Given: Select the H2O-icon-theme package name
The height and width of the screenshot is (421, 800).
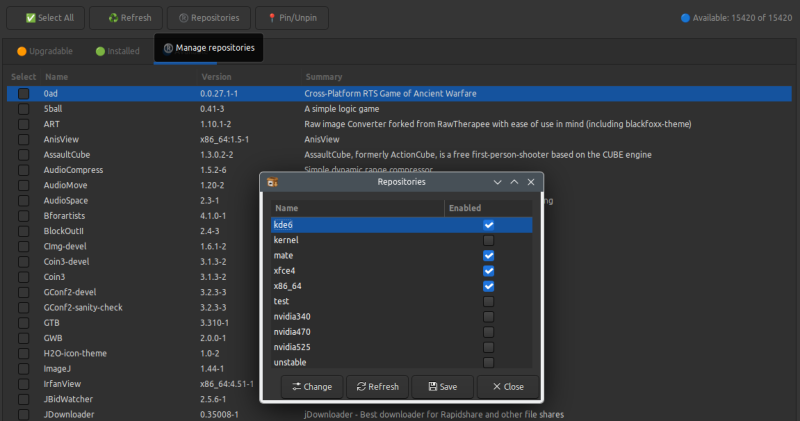Looking at the screenshot, I should (x=75, y=353).
